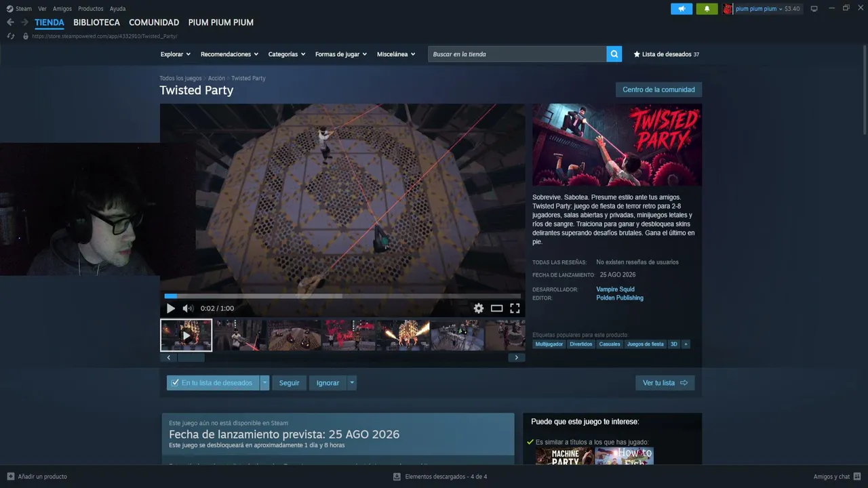This screenshot has height=488, width=868.
Task: Click the Seguir button
Action: coord(289,383)
